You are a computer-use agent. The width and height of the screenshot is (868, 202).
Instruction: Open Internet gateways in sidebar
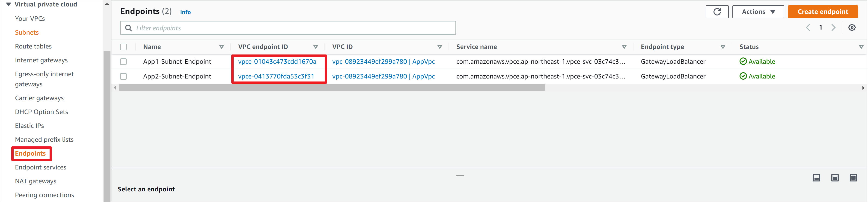click(41, 60)
